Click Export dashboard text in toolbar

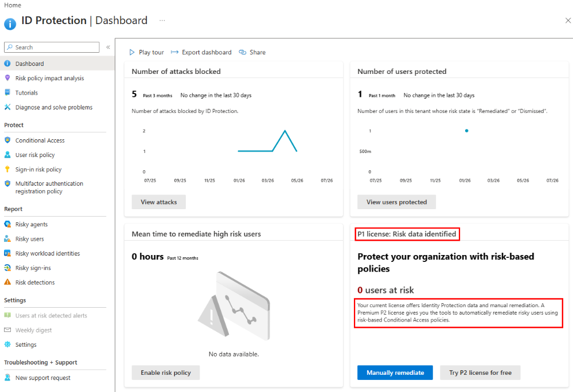tap(206, 52)
